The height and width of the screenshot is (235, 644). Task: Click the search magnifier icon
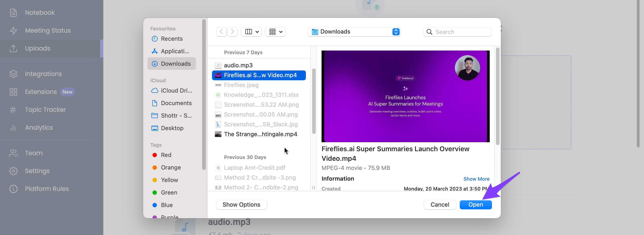[429, 32]
